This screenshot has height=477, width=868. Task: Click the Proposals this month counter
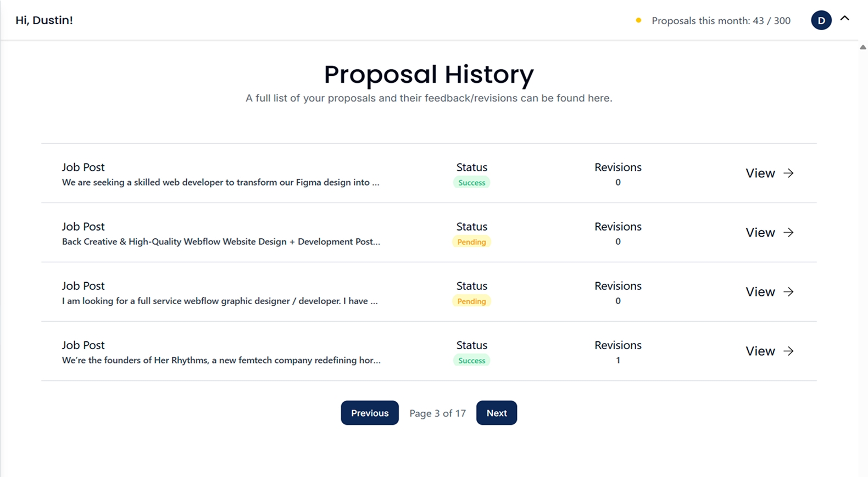[721, 21]
